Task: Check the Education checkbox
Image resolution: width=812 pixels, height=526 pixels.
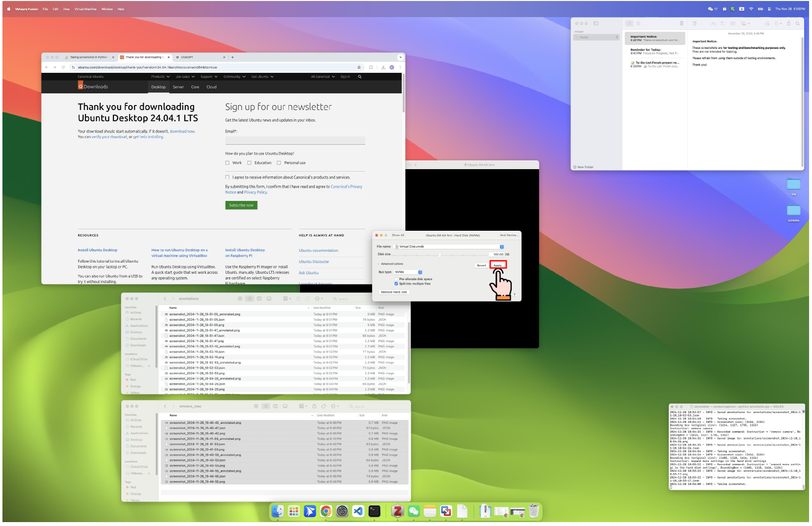Action: point(249,163)
